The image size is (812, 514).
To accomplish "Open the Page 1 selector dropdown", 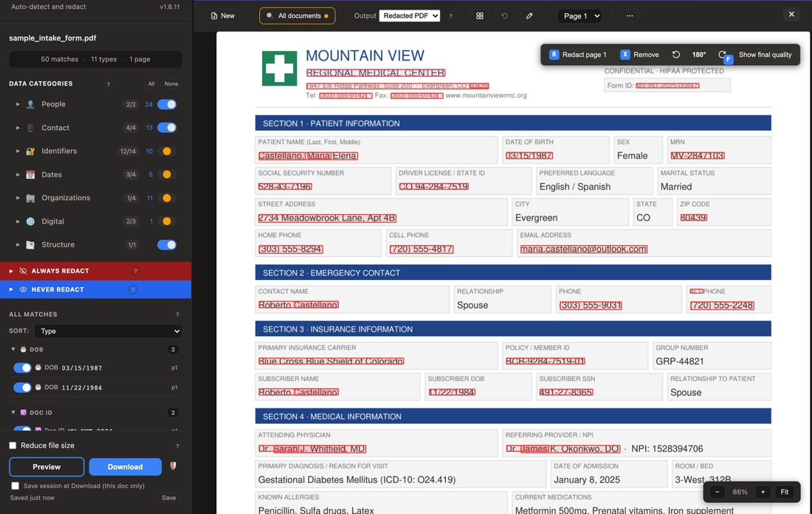I will pos(580,16).
